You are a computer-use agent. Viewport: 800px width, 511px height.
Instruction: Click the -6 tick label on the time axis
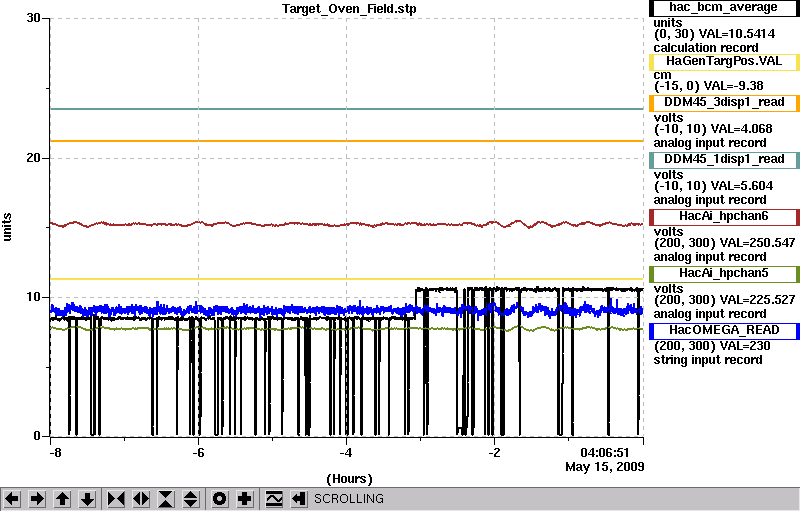pos(198,452)
